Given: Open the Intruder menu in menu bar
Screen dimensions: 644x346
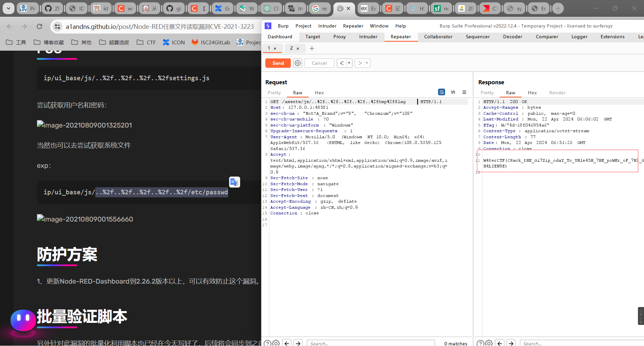Looking at the screenshot, I should coord(327,26).
